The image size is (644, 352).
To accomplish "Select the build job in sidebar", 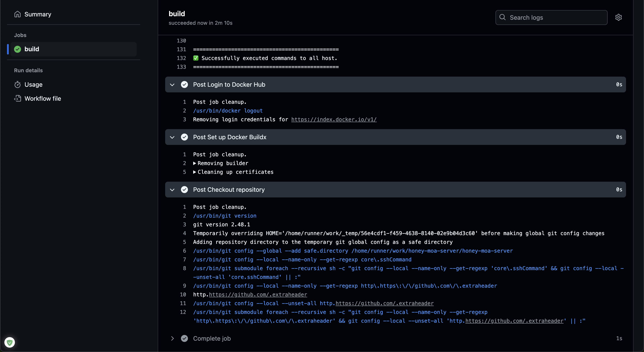I will coord(74,49).
